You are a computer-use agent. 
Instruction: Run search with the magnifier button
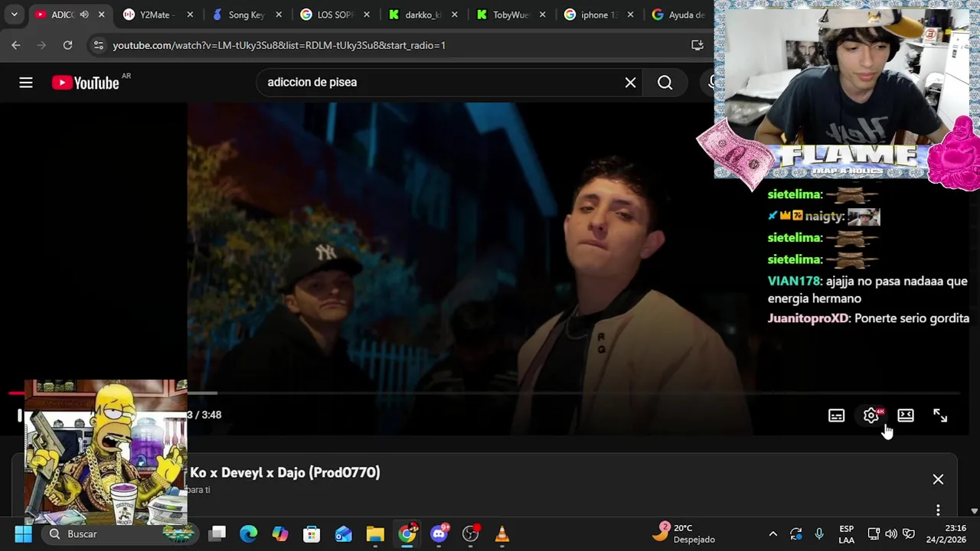coord(665,83)
